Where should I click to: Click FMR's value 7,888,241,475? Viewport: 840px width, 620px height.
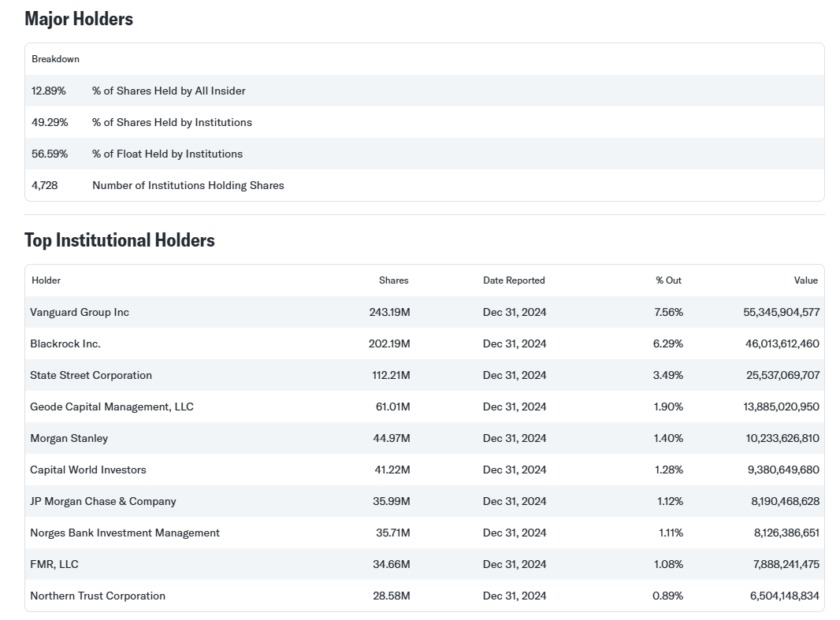[786, 564]
